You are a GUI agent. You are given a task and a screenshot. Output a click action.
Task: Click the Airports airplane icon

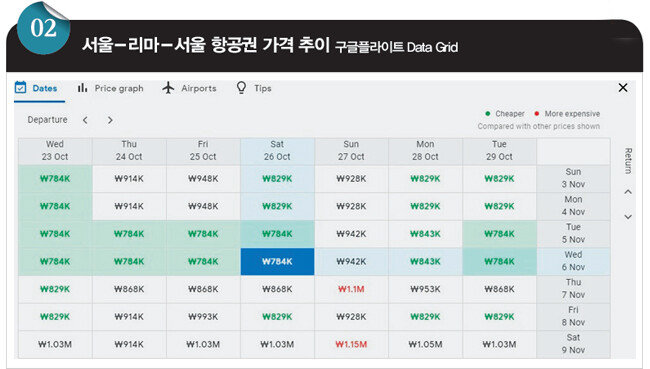pyautogui.click(x=168, y=88)
